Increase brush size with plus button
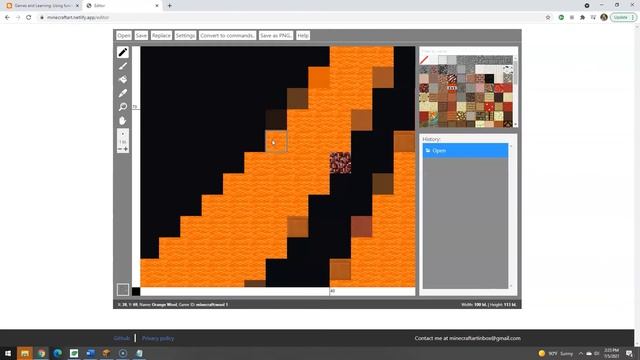Viewport: 640px width, 360px height. pos(126,149)
